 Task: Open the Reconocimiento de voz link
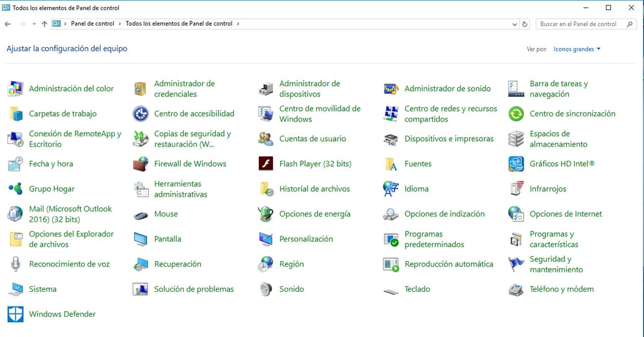(70, 264)
